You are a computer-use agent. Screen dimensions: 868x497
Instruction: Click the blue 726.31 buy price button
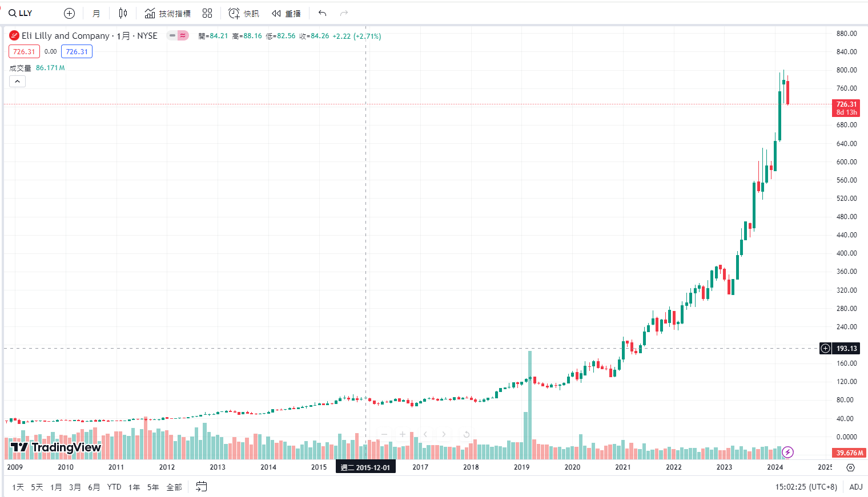[x=77, y=51]
